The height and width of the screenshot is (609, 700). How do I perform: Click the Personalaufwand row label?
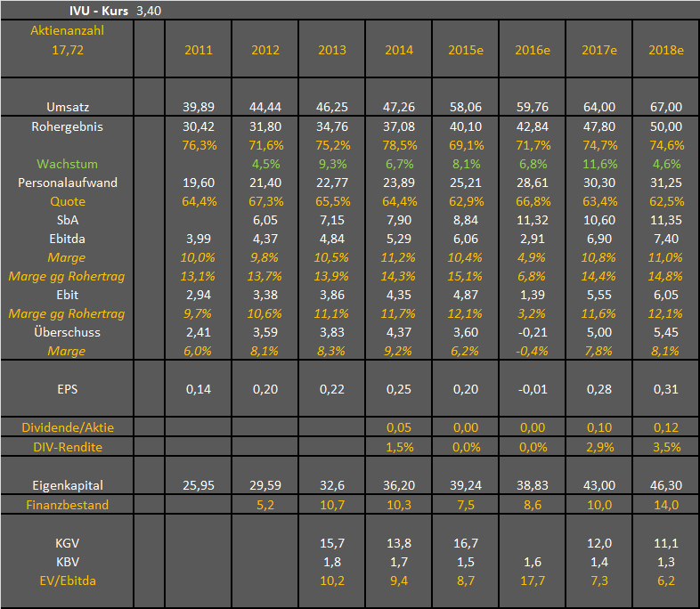click(68, 183)
